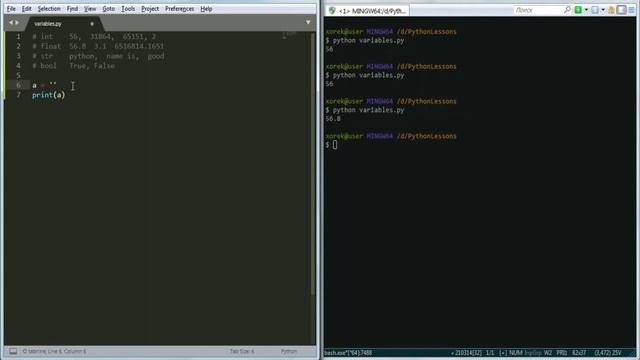
Task: Open the Selection menu
Action: pos(49,9)
